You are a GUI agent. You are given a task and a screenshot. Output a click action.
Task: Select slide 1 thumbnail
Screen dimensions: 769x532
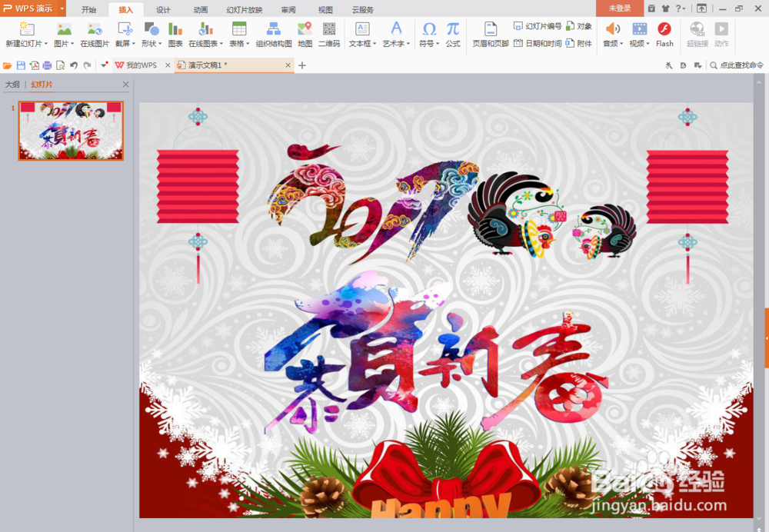tap(71, 131)
